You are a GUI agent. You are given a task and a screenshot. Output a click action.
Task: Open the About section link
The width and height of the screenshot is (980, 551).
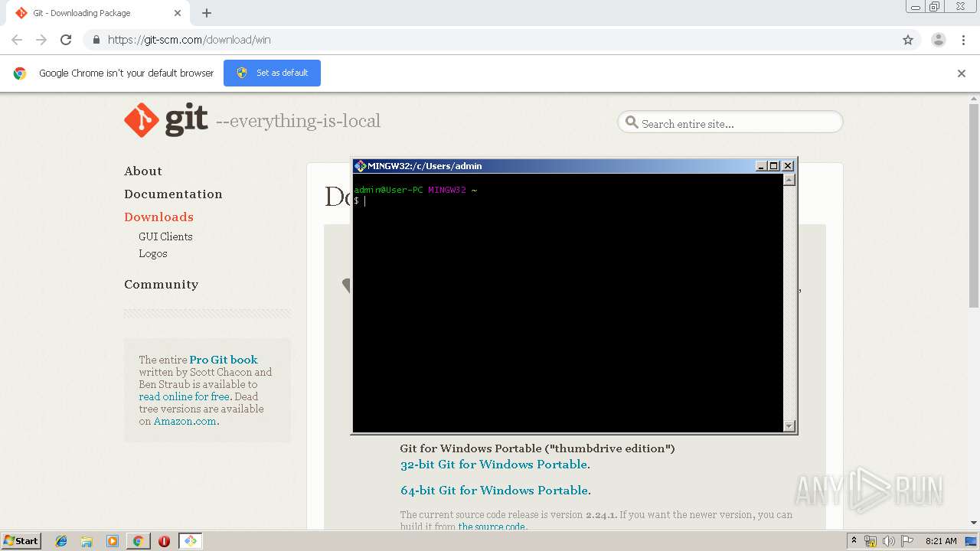[x=143, y=171]
